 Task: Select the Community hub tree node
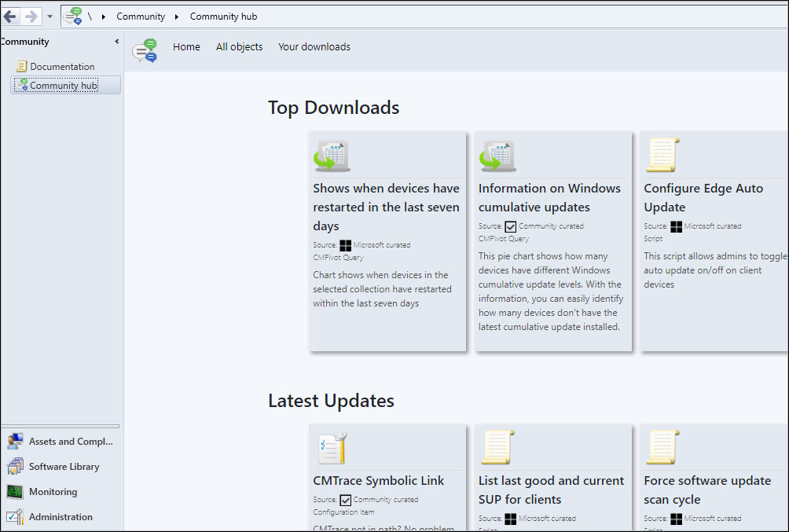(x=64, y=86)
